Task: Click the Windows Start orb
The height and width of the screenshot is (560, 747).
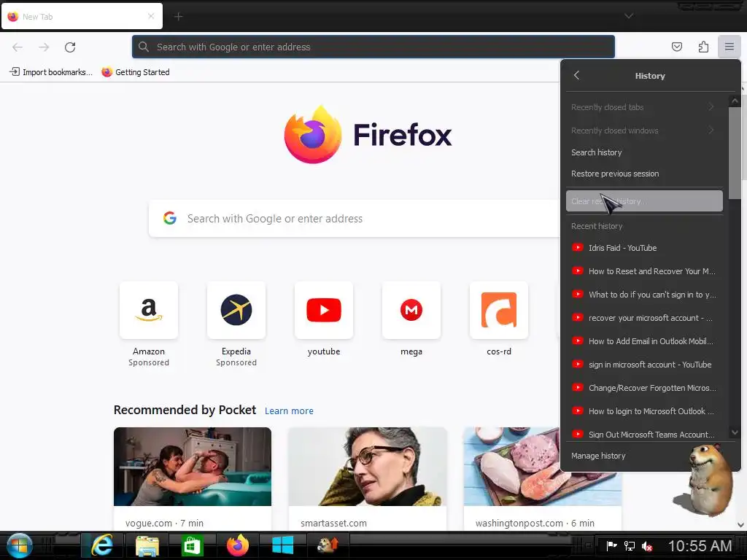Action: point(20,545)
